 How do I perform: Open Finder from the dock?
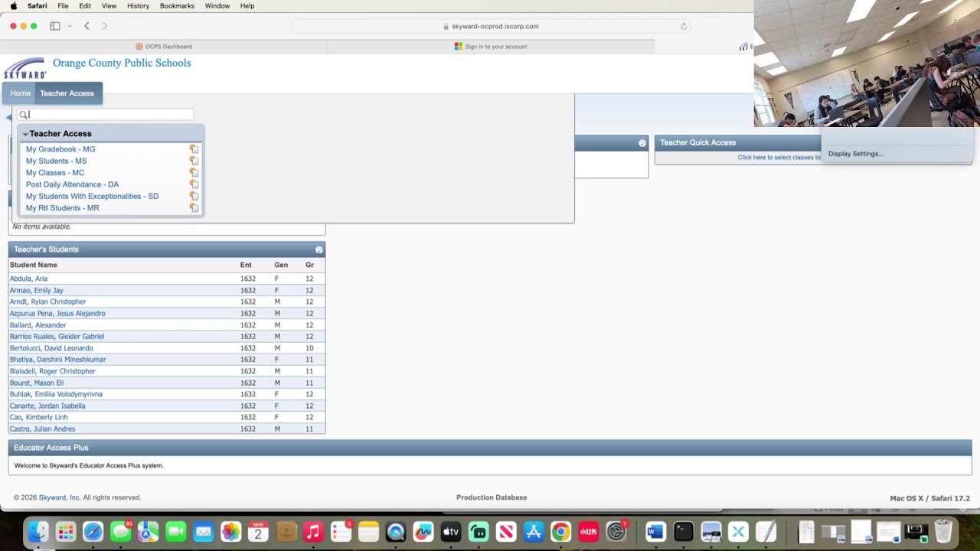tap(38, 531)
